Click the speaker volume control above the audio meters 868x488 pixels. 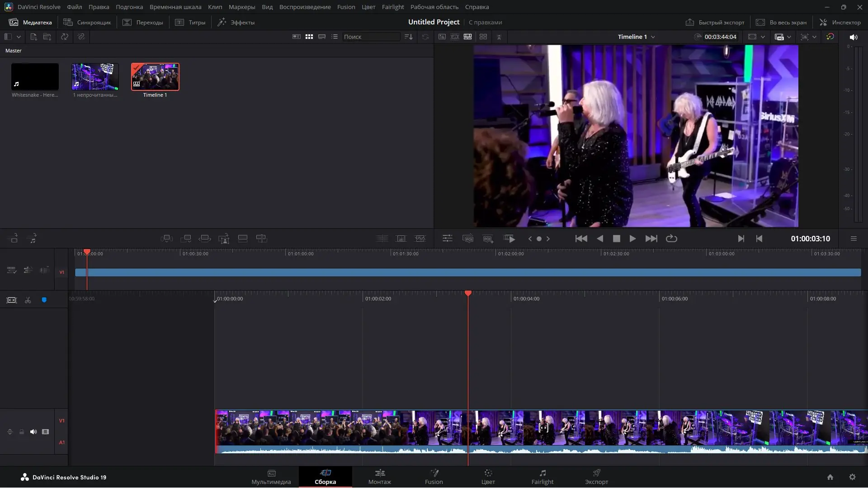[854, 37]
